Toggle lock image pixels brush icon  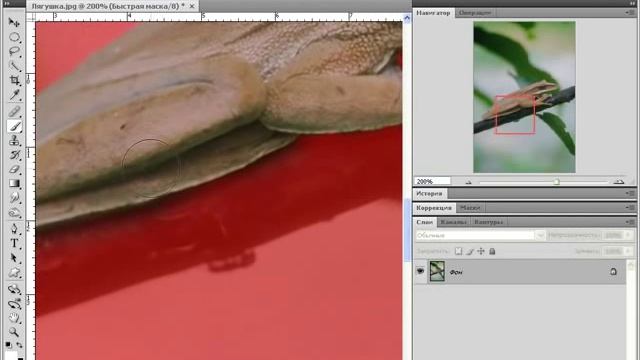click(470, 251)
